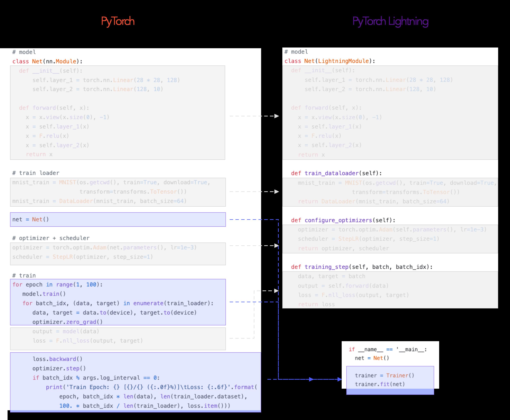Select 'if batch_idx % args.log_interval == 0:' line

coord(96,378)
